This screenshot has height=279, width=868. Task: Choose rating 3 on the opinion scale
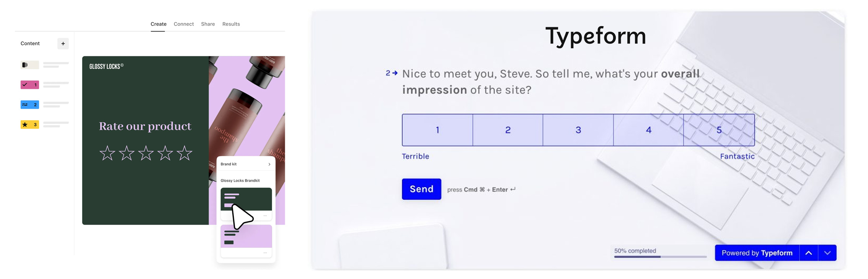point(578,130)
